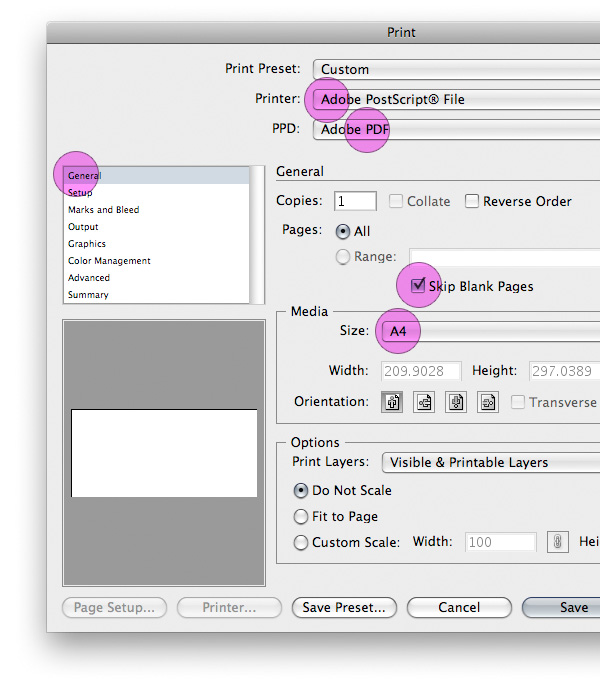Screen dimensions: 600x684
Task: Click the Cancel button
Action: click(459, 608)
